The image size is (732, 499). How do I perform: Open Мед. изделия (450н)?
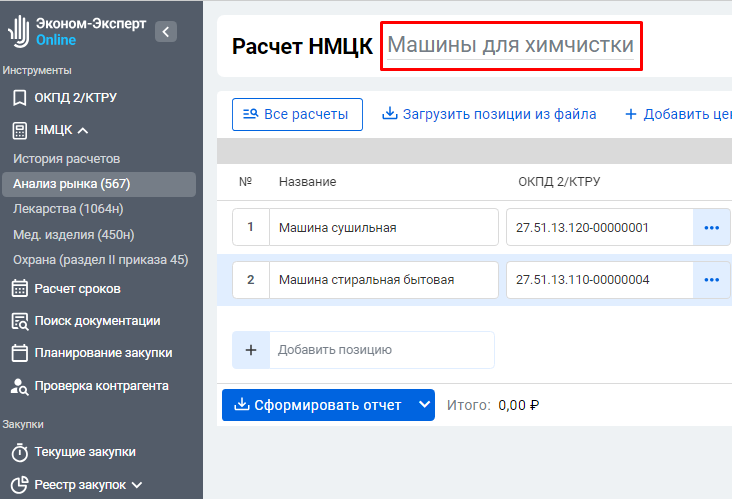74,234
